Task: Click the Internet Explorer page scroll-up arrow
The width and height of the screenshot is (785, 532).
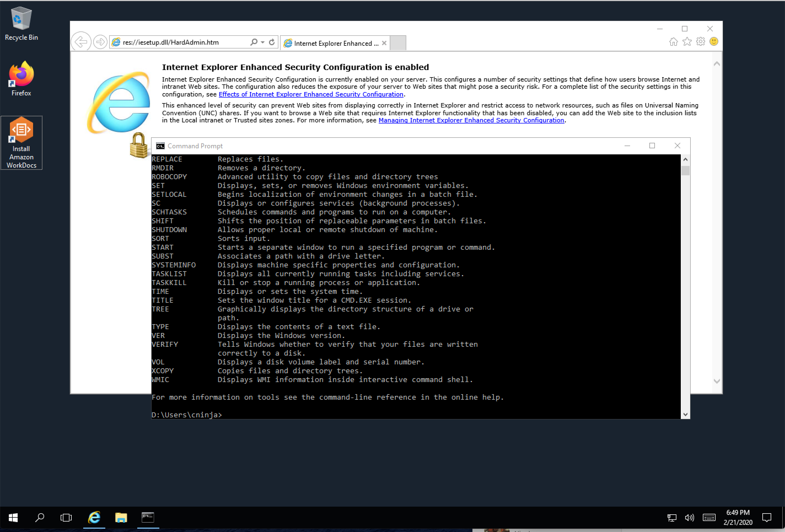Action: (x=717, y=63)
